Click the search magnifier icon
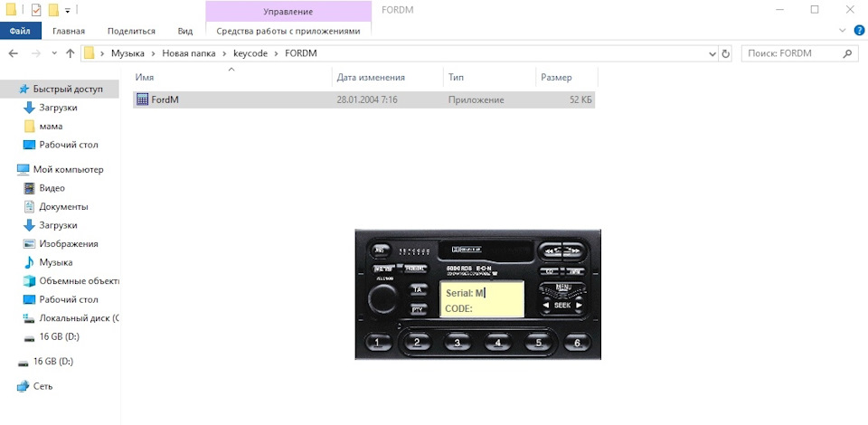868x425 pixels. pyautogui.click(x=846, y=53)
